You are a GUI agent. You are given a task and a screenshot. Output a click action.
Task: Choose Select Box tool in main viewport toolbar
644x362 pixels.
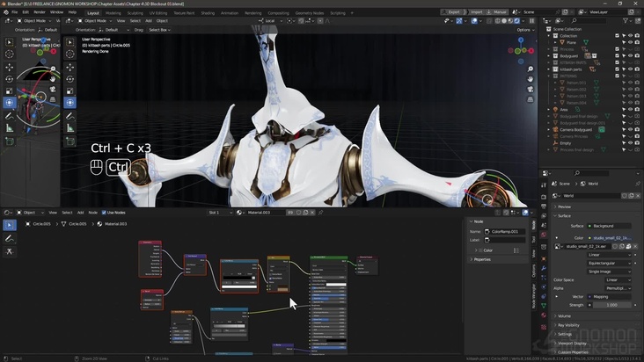tap(70, 42)
